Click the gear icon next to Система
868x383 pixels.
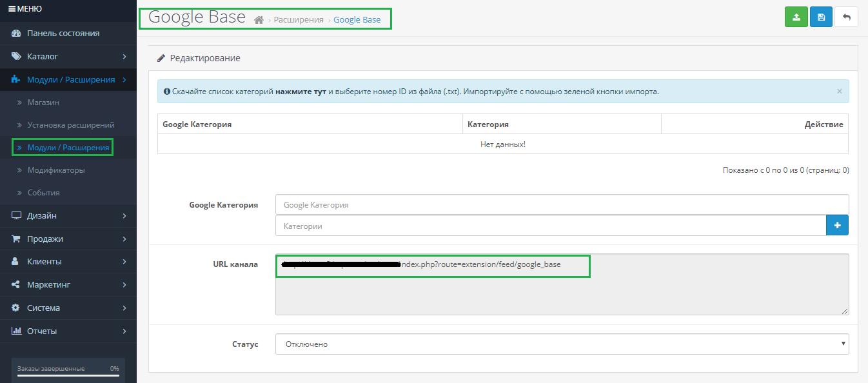pyautogui.click(x=16, y=308)
